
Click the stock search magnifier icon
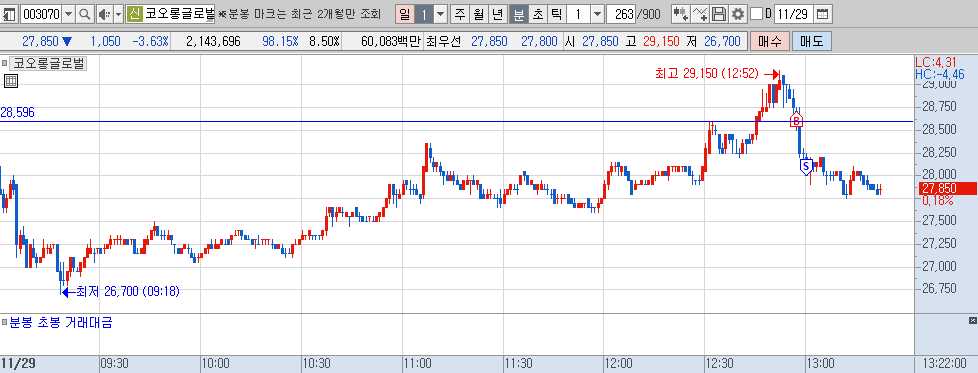pyautogui.click(x=85, y=13)
